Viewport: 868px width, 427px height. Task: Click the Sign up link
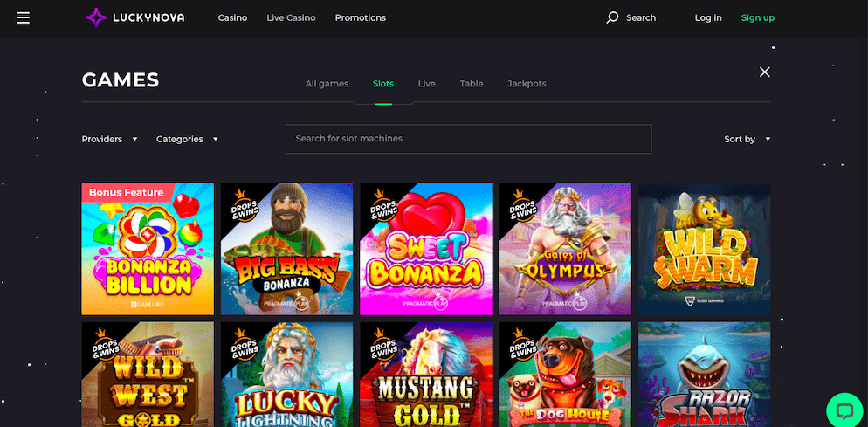758,17
